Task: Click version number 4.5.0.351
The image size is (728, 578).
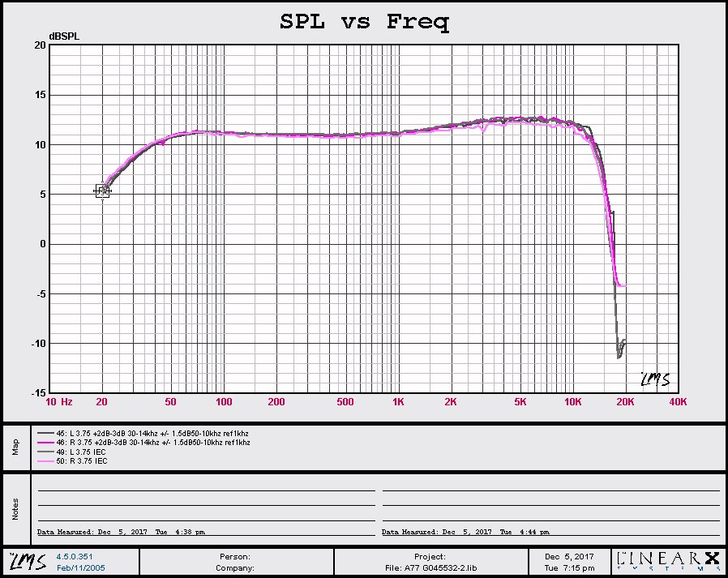Action: 74,557
